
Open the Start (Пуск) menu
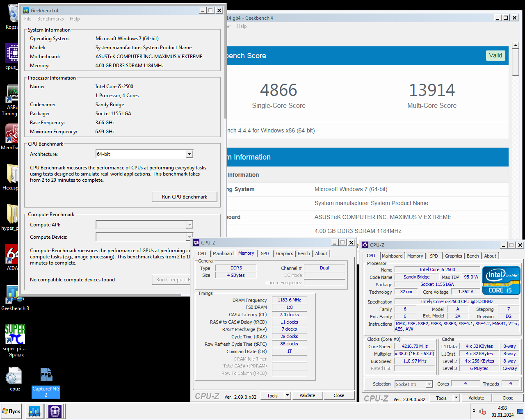11,411
